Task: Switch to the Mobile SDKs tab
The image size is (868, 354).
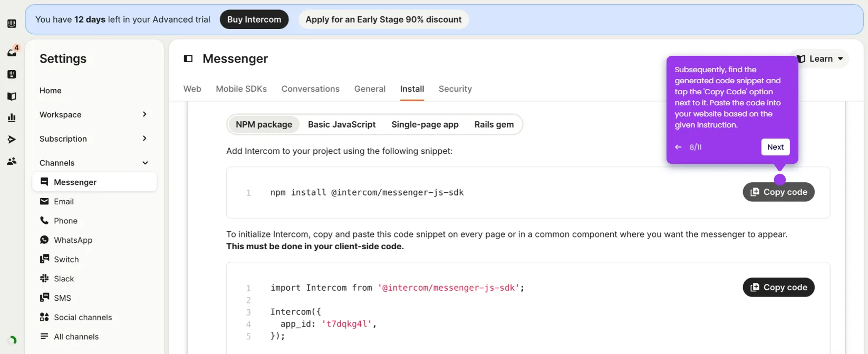Action: point(241,89)
